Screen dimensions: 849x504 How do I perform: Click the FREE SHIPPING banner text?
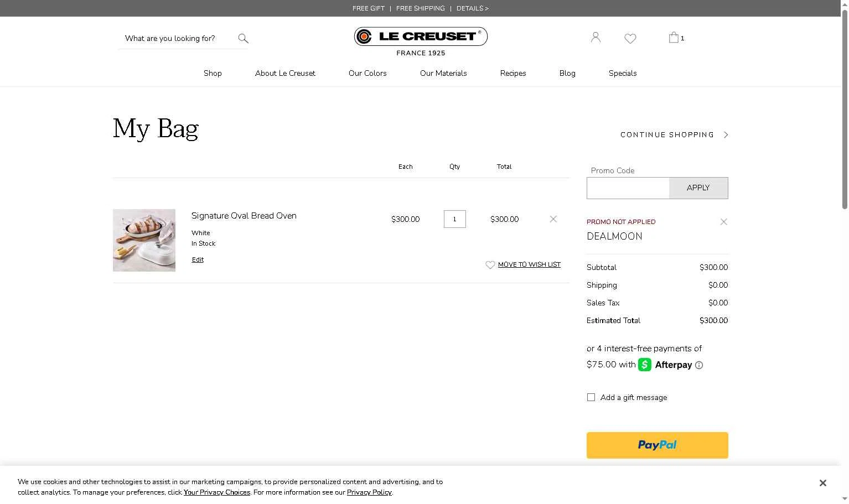coord(420,8)
